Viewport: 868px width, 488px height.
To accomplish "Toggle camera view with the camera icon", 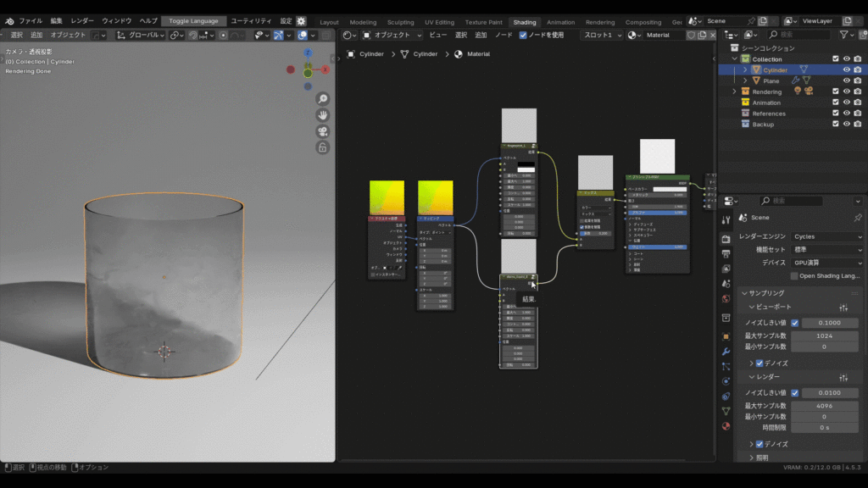I will pyautogui.click(x=323, y=131).
